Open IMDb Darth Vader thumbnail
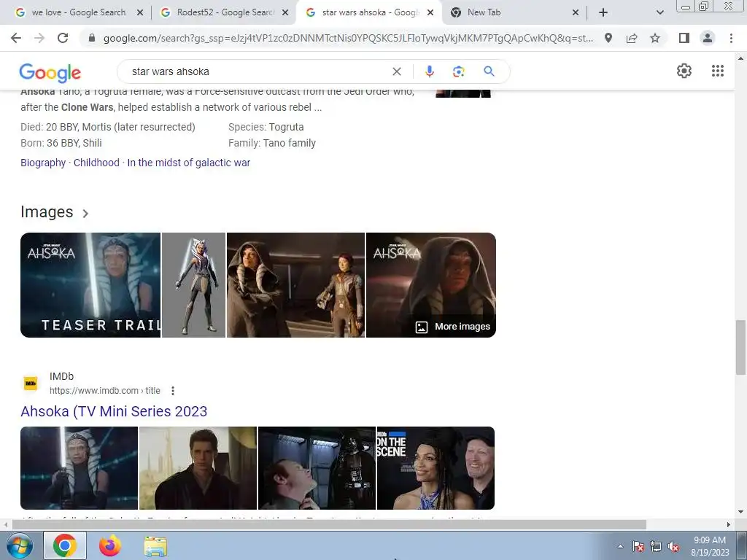The image size is (747, 560). (x=317, y=467)
